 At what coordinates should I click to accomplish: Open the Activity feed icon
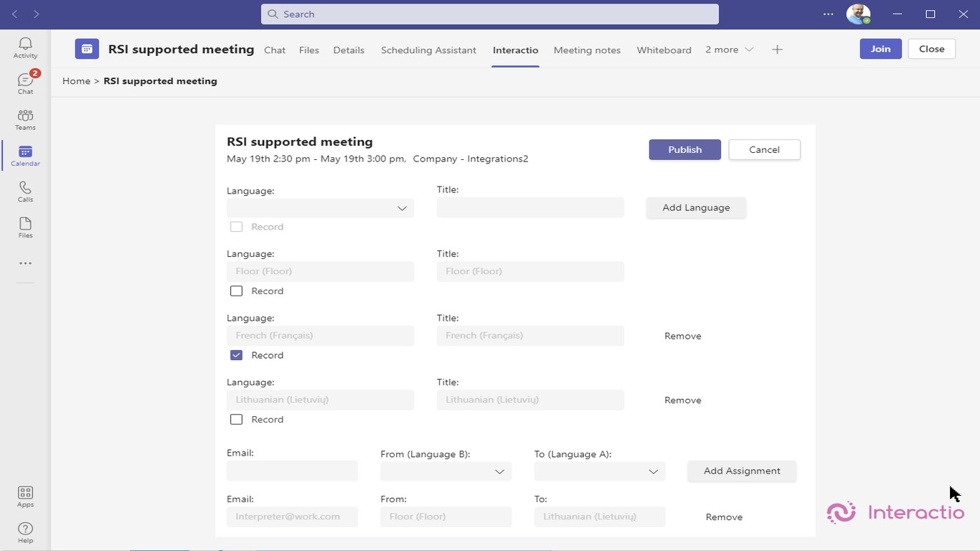click(x=25, y=47)
